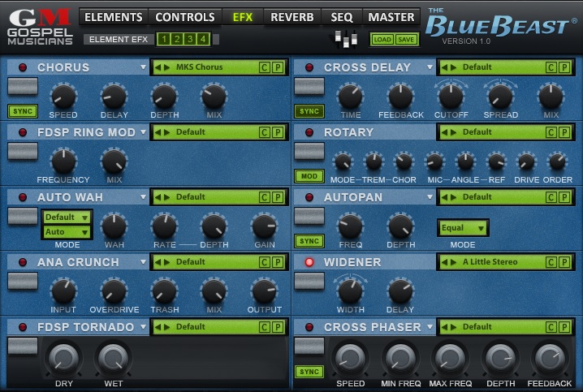Click the C icon in Chorus preset bar
The width and height of the screenshot is (583, 392).
264,67
